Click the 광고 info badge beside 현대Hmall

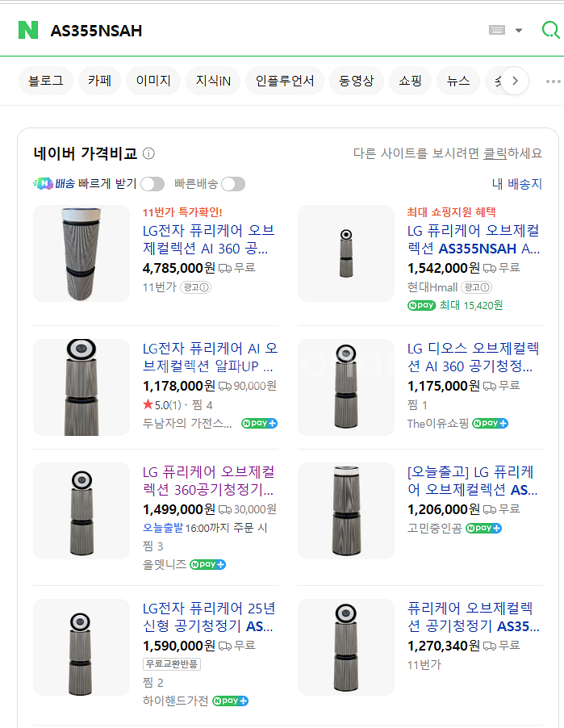tap(477, 287)
